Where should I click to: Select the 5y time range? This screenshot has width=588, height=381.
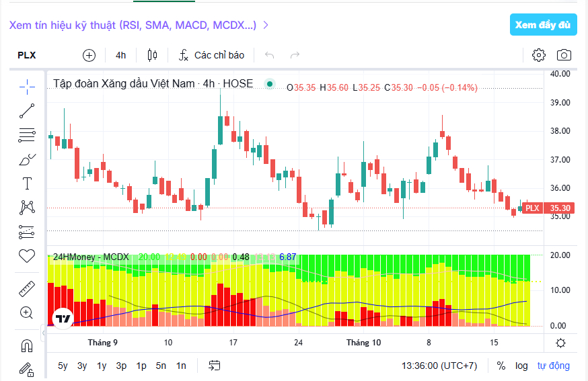pyautogui.click(x=63, y=366)
